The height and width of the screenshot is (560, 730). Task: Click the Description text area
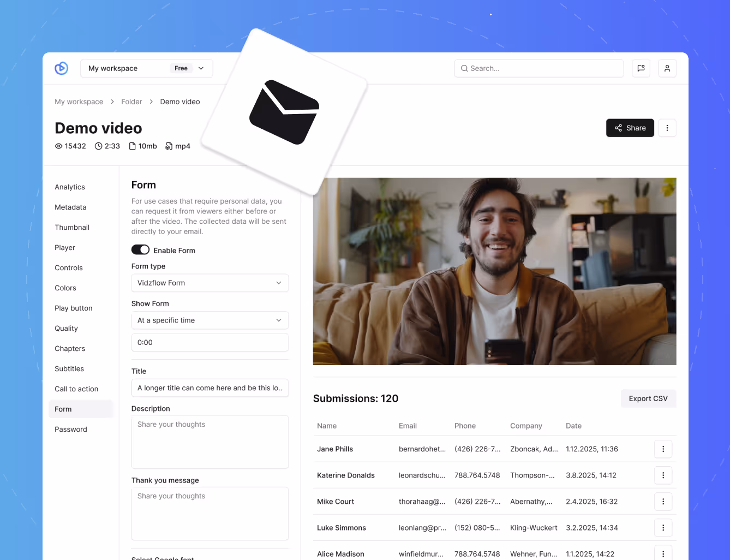(x=210, y=442)
